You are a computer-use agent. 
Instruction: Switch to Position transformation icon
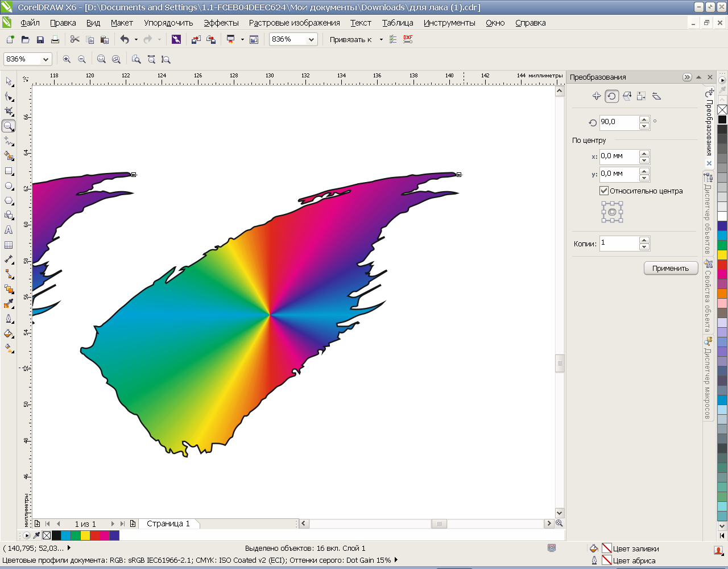pyautogui.click(x=596, y=96)
